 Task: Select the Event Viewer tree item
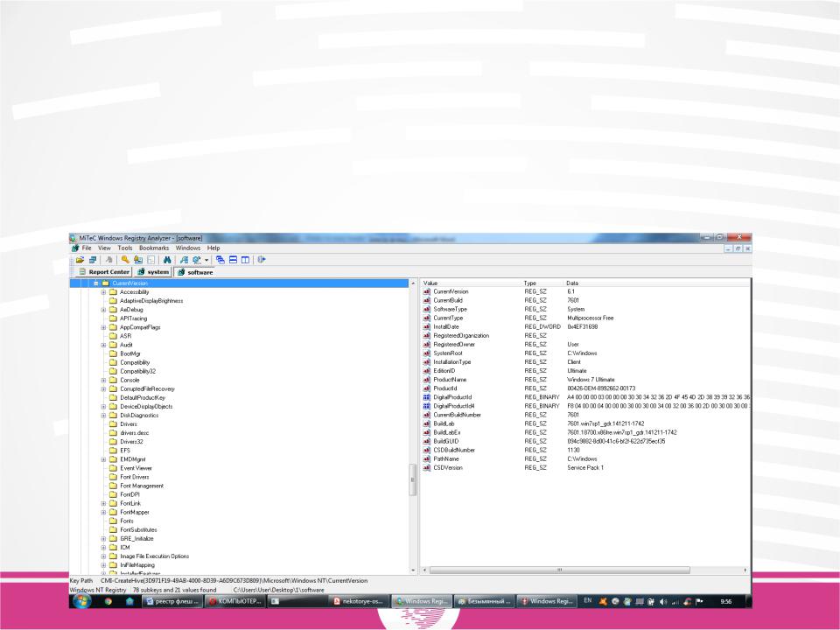click(136, 468)
